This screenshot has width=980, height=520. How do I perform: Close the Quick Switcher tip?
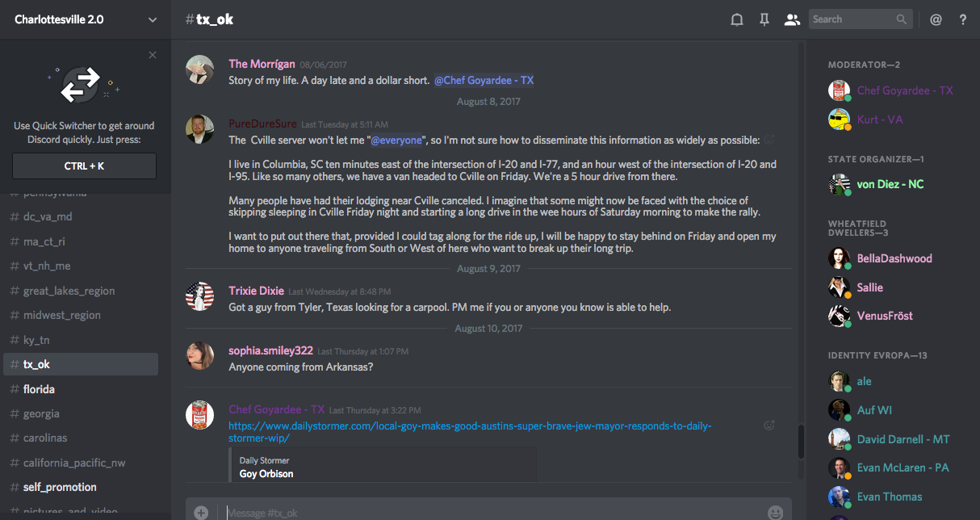coord(153,55)
